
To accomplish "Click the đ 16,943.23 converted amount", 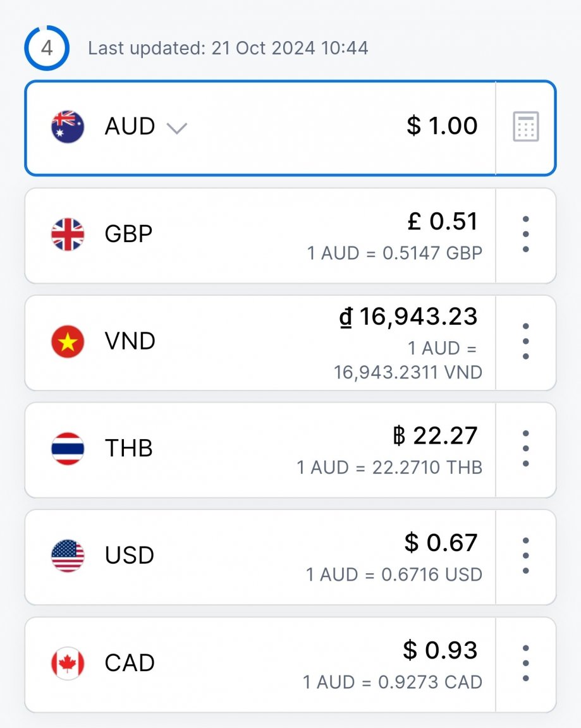I will coord(408,317).
